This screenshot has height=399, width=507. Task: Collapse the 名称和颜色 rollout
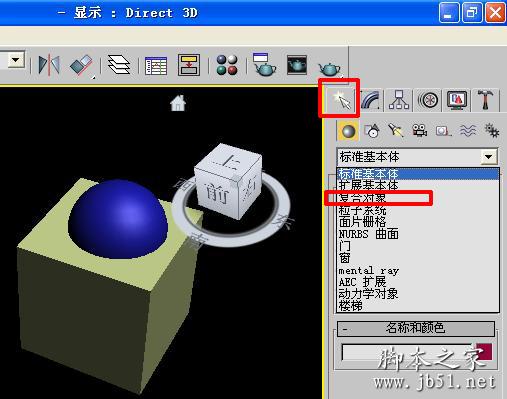coord(416,329)
